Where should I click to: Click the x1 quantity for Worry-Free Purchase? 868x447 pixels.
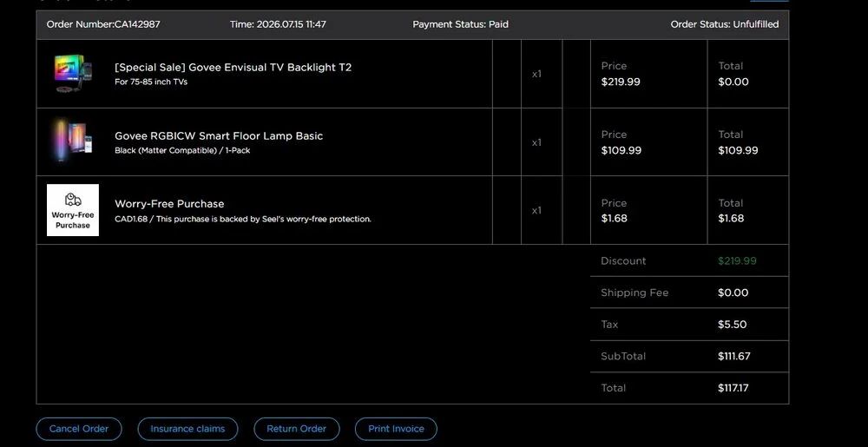(536, 210)
